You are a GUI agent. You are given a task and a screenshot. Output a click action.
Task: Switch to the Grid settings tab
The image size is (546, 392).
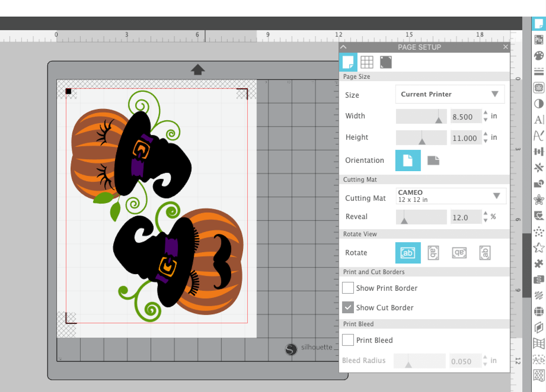[x=367, y=62]
